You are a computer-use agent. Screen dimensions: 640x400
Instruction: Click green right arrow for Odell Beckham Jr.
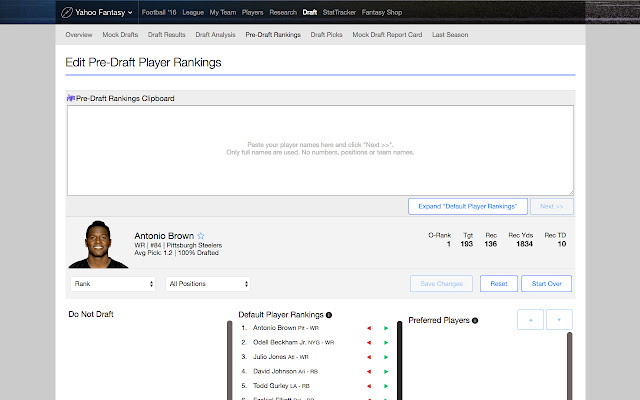point(386,342)
